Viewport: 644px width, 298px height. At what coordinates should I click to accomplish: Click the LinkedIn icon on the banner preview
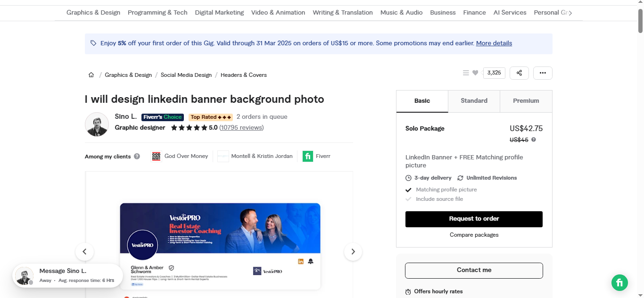pyautogui.click(x=301, y=261)
